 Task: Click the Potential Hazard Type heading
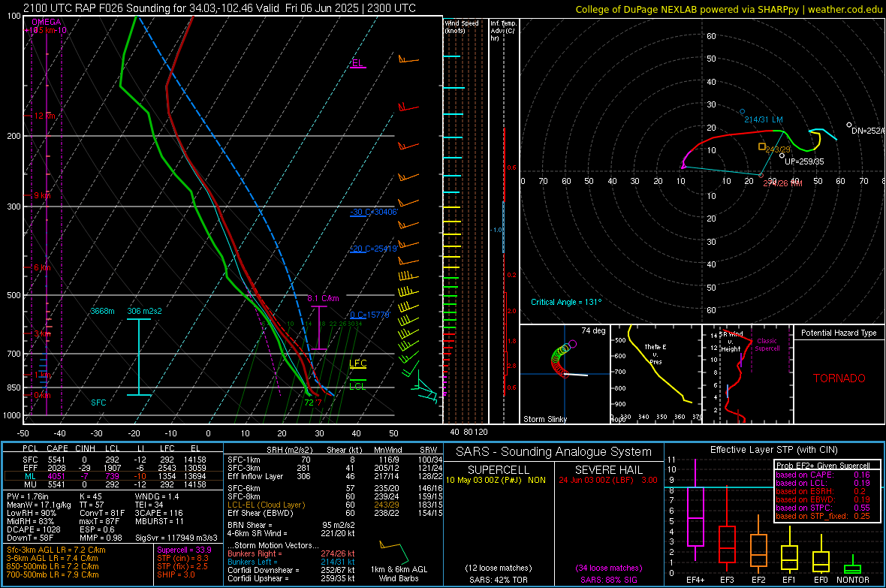839,333
